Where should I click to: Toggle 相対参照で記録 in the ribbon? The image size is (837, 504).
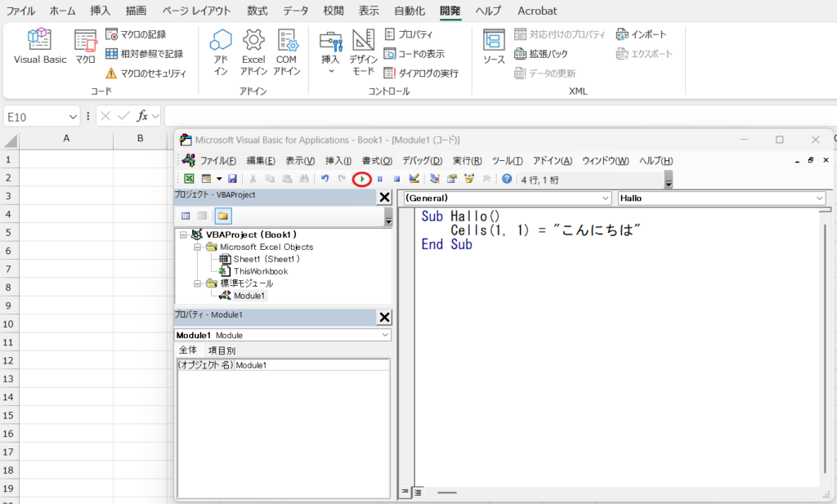click(x=144, y=54)
